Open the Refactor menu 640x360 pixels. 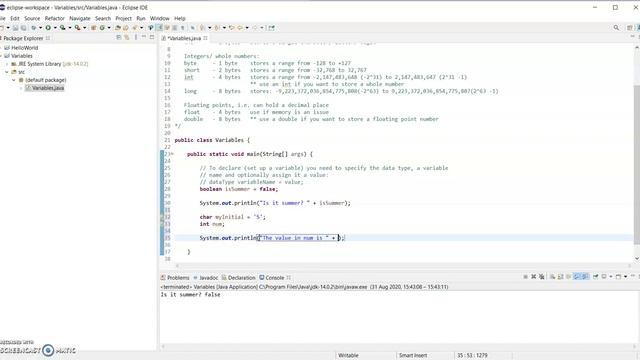[54, 18]
